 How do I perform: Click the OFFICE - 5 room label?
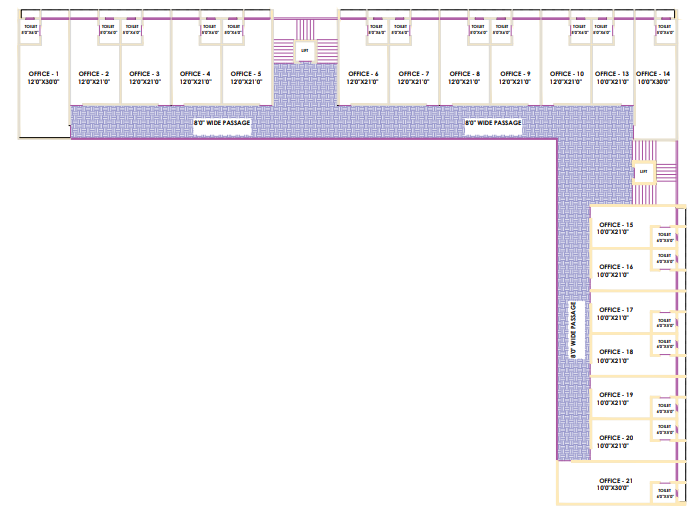[x=246, y=78]
